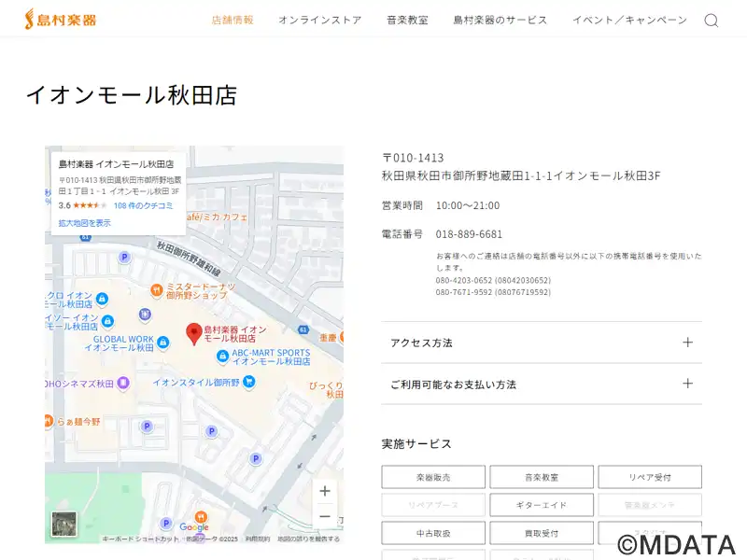The height and width of the screenshot is (560, 747).
Task: Click the 中古取扱 service button
Action: (x=433, y=533)
